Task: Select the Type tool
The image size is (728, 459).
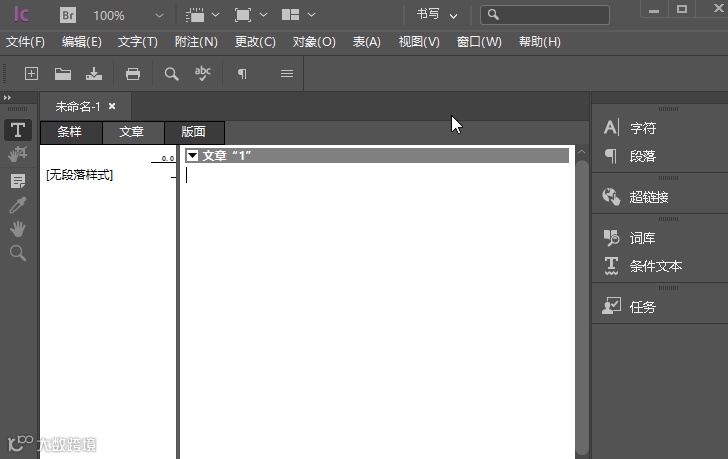Action: 18,130
